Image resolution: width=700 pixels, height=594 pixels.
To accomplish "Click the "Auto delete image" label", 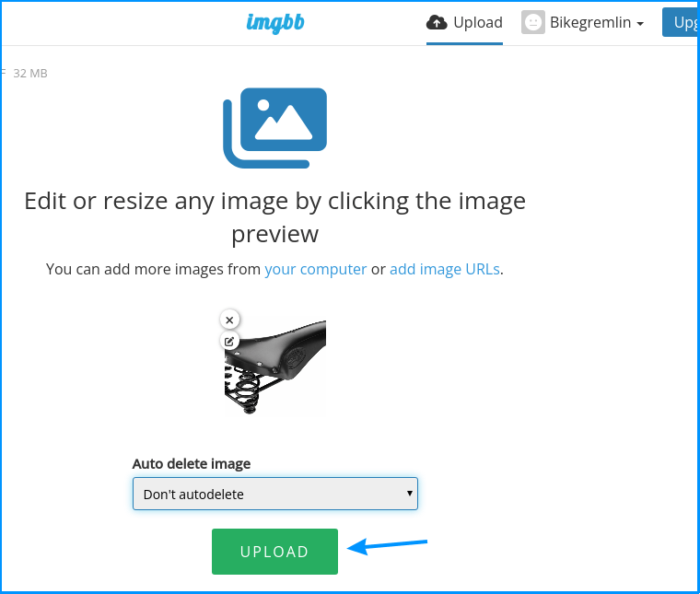I will coord(191,463).
